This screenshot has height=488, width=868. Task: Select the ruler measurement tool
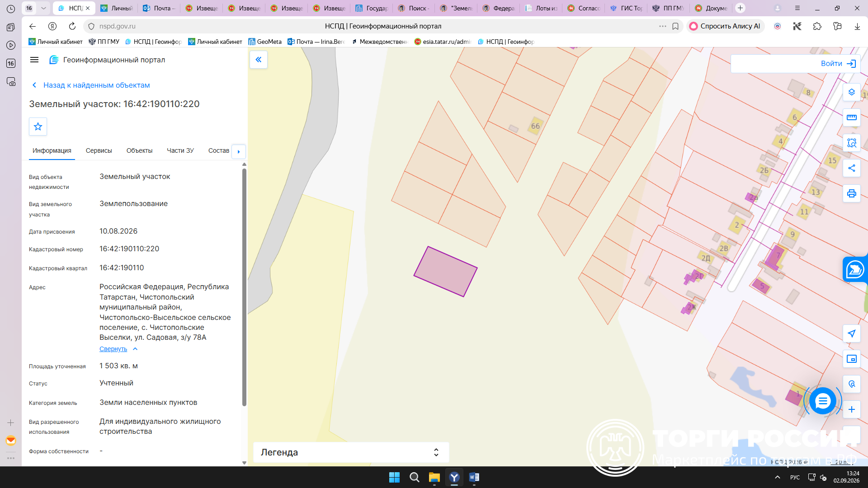(x=852, y=117)
